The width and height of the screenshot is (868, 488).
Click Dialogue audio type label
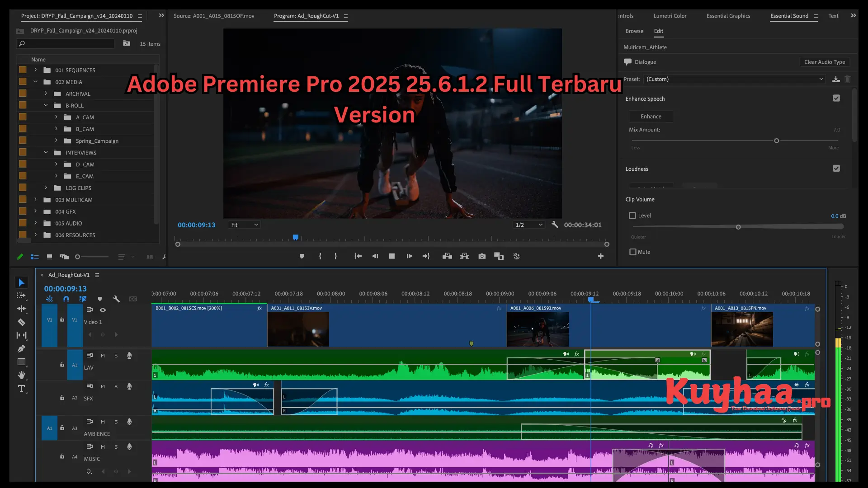(x=645, y=62)
